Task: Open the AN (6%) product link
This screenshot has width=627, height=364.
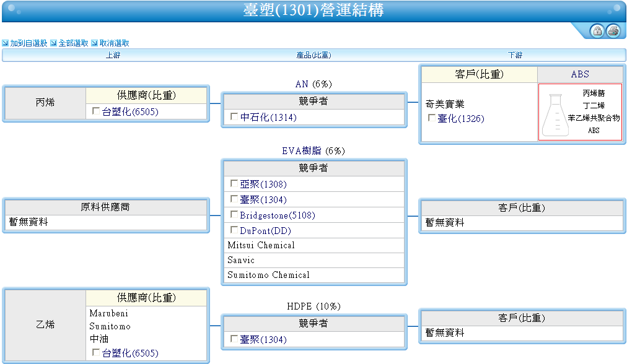Action: click(314, 84)
